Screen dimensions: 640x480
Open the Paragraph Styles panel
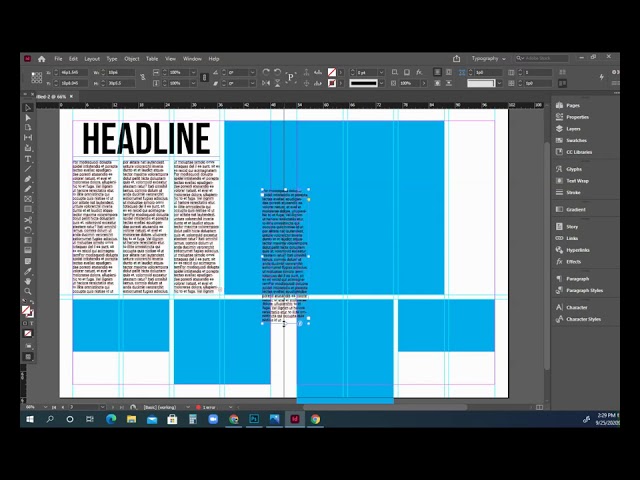tap(584, 291)
